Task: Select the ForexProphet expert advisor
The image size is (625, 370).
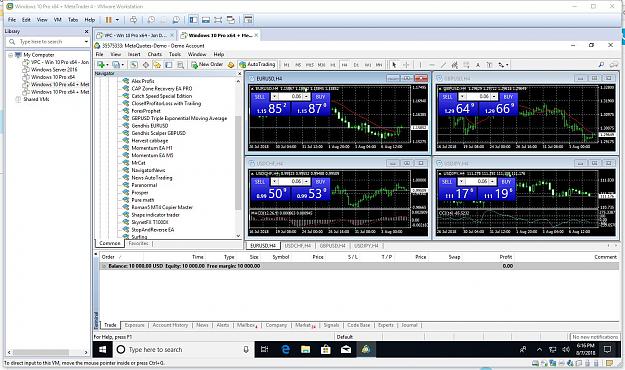Action: click(146, 111)
